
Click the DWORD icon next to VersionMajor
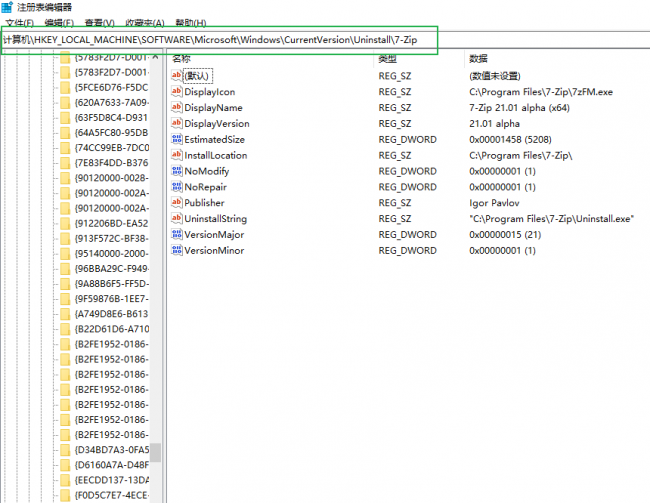(177, 234)
